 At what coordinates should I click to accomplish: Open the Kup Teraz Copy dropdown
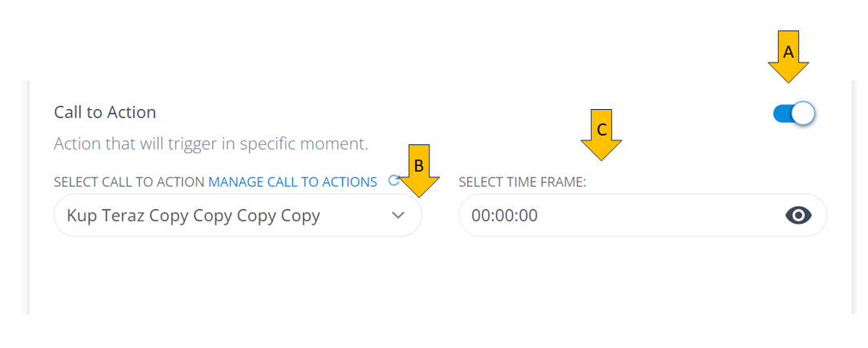click(237, 216)
